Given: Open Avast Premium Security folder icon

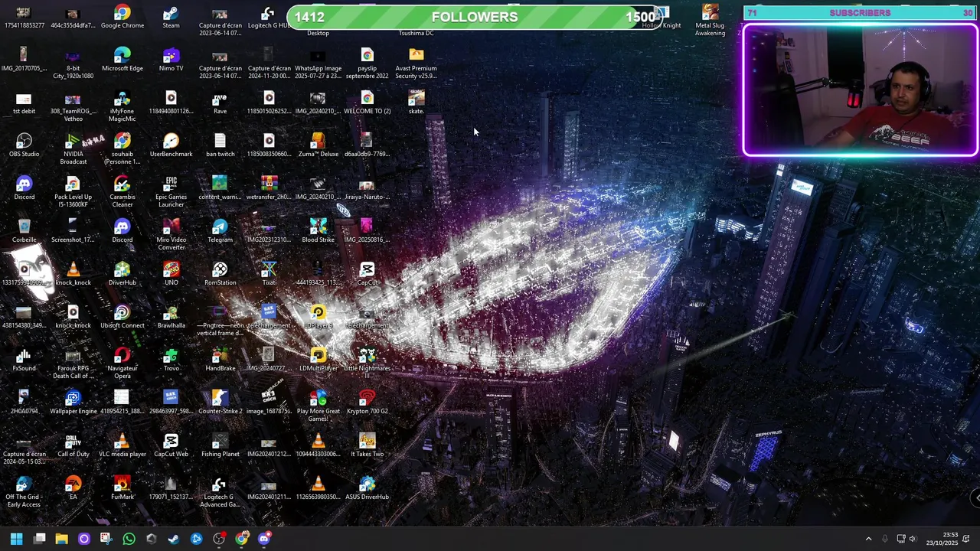Looking at the screenshot, I should (416, 64).
